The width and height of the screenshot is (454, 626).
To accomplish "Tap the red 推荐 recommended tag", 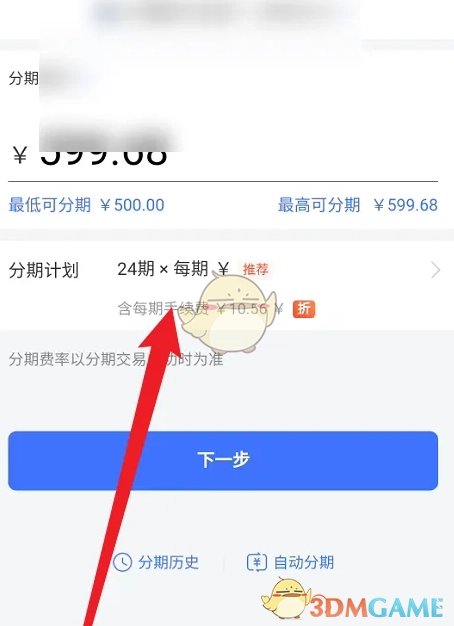I will click(x=256, y=269).
